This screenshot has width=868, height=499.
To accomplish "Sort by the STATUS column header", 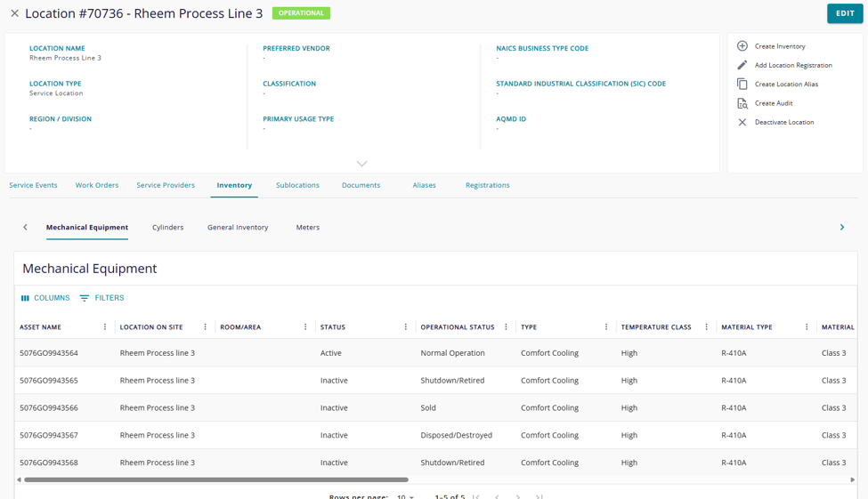I will 333,327.
